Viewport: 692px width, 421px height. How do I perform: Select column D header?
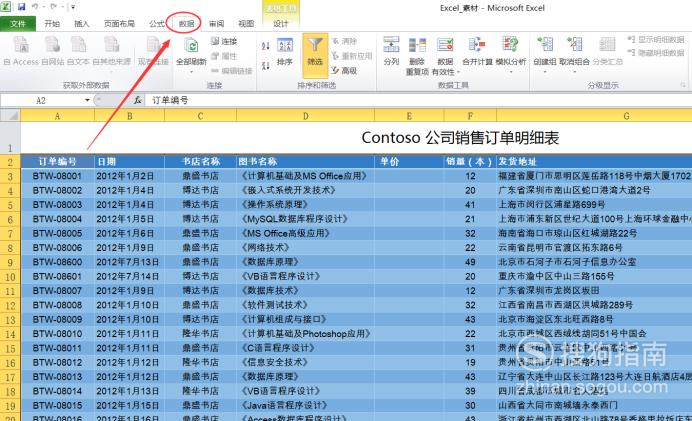point(305,116)
